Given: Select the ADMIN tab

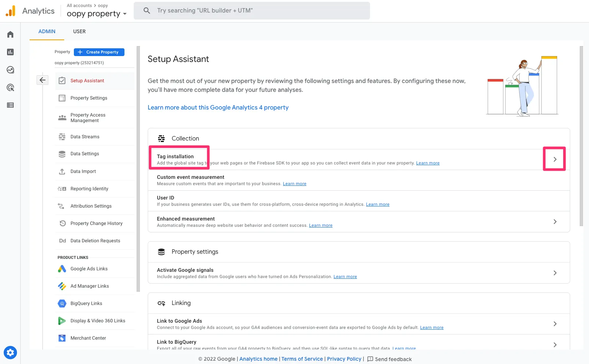Looking at the screenshot, I should 47,31.
